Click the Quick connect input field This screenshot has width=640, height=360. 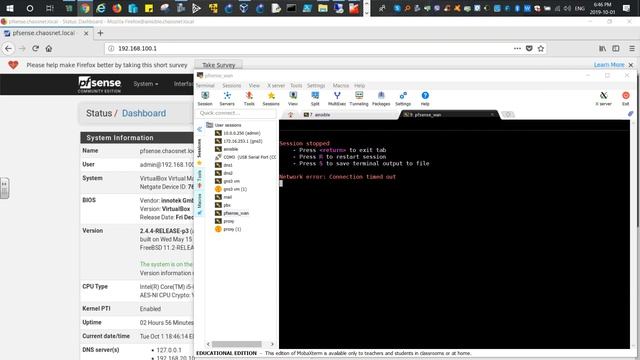click(236, 113)
